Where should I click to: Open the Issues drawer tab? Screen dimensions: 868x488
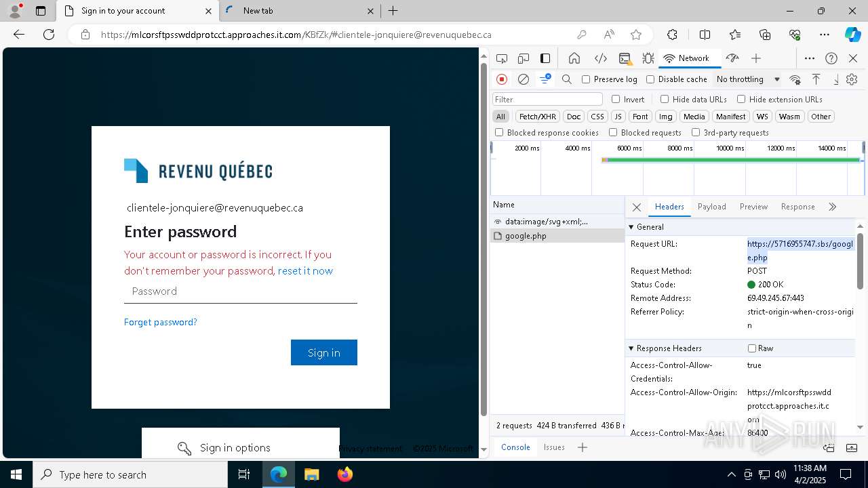[554, 447]
